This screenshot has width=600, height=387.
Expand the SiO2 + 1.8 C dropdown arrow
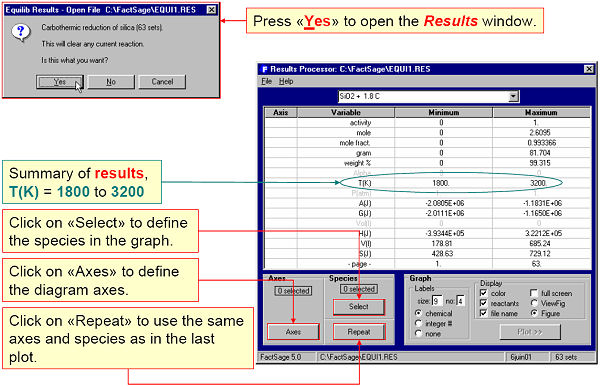tap(514, 96)
